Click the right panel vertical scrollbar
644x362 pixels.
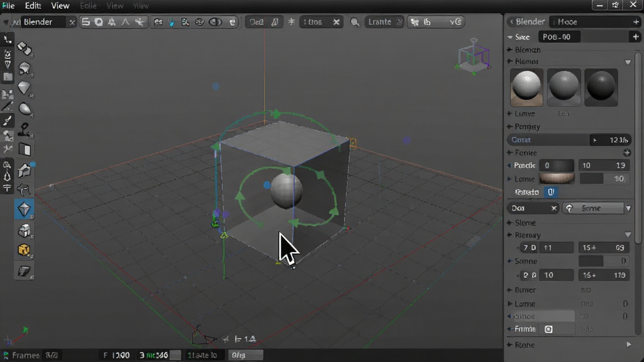point(639,148)
